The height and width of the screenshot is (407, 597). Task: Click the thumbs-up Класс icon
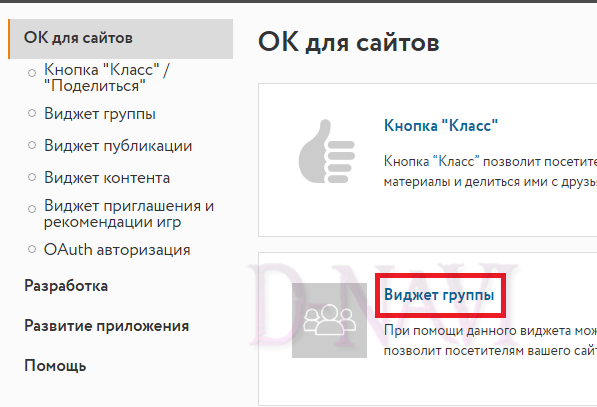327,151
